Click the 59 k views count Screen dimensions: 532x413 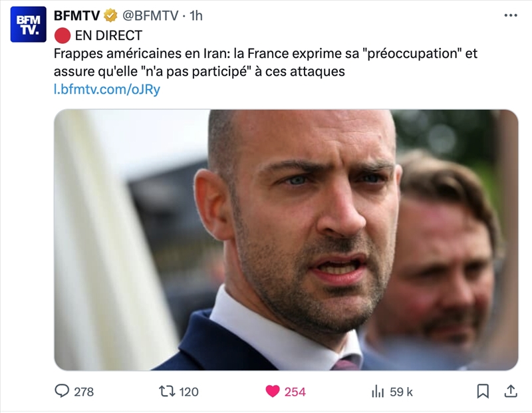(x=401, y=392)
